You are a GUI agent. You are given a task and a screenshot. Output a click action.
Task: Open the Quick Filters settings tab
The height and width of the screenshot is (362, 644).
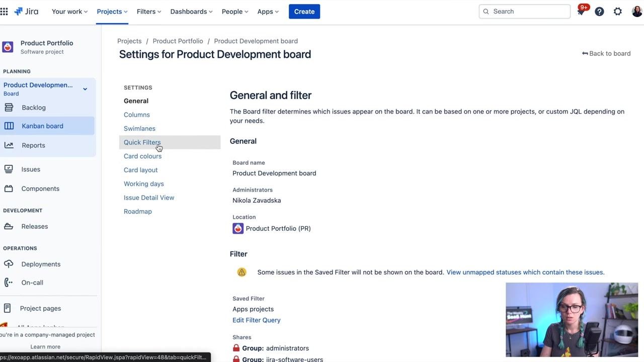coord(170,142)
